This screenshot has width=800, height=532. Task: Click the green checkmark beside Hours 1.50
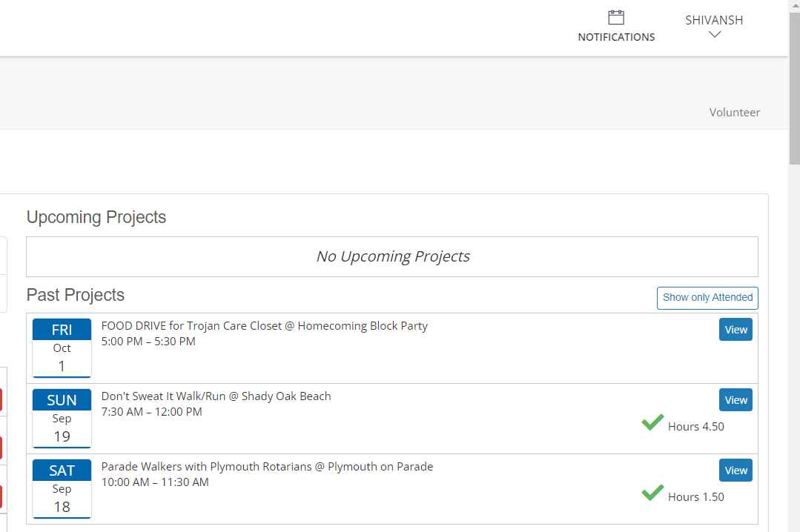coord(652,493)
